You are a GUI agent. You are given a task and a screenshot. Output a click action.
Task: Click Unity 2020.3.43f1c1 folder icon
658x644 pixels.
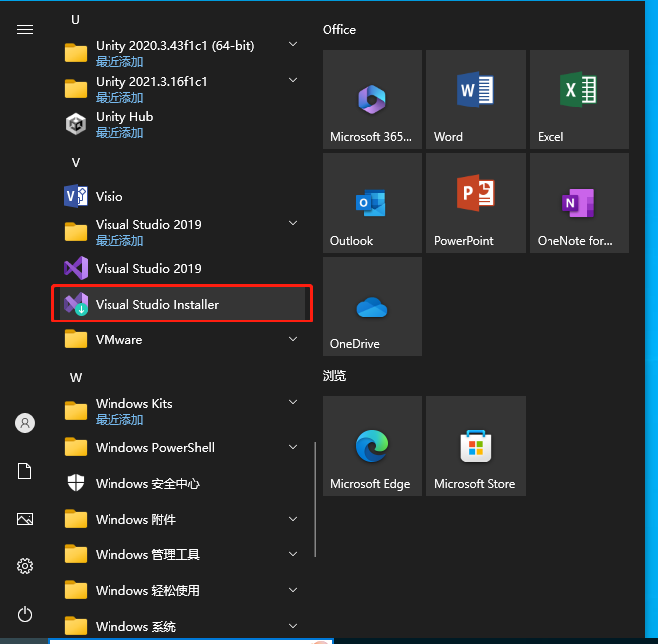[x=76, y=53]
